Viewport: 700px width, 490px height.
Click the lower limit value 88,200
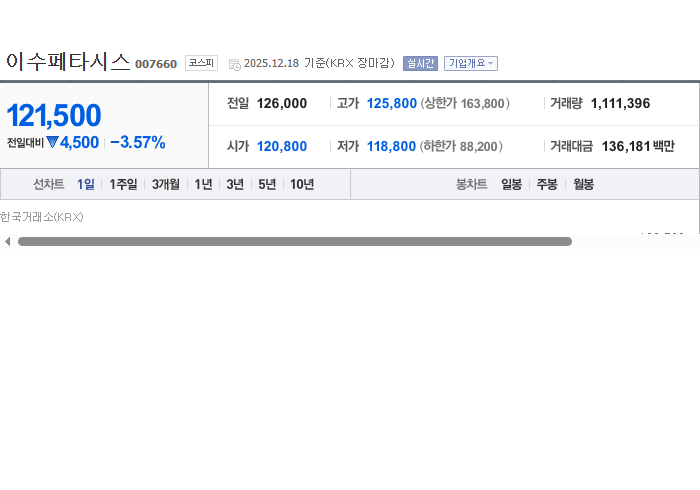[x=479, y=147]
